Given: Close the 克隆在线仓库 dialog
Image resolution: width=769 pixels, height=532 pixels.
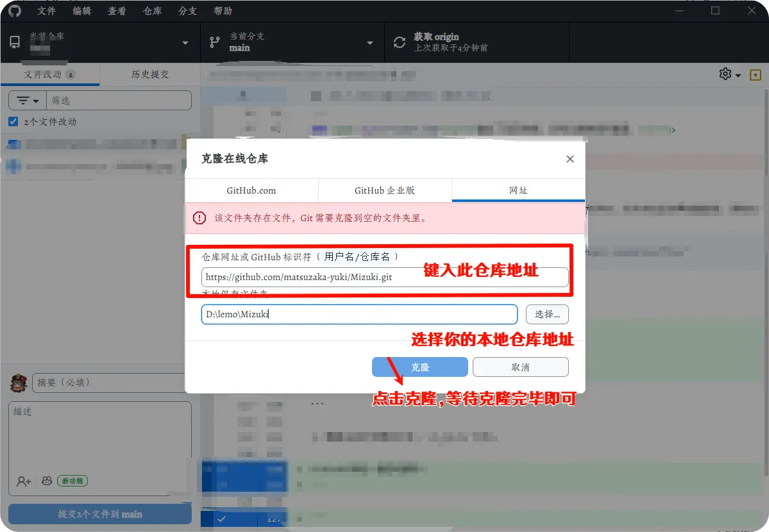Looking at the screenshot, I should (x=570, y=159).
